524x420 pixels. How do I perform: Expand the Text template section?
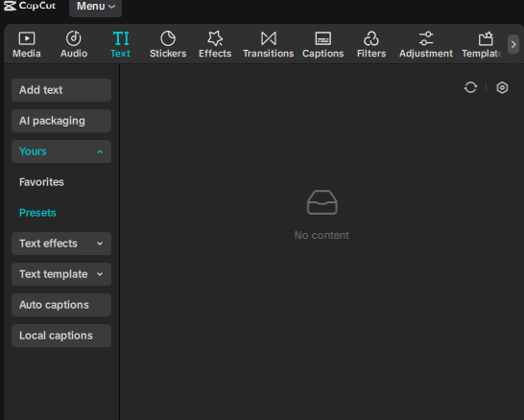(x=61, y=274)
